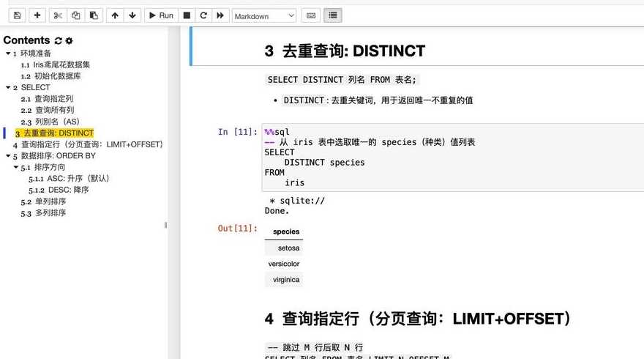Screen dimensions: 644x359
Task: Refresh the Contents panel icon
Action: [x=59, y=41]
